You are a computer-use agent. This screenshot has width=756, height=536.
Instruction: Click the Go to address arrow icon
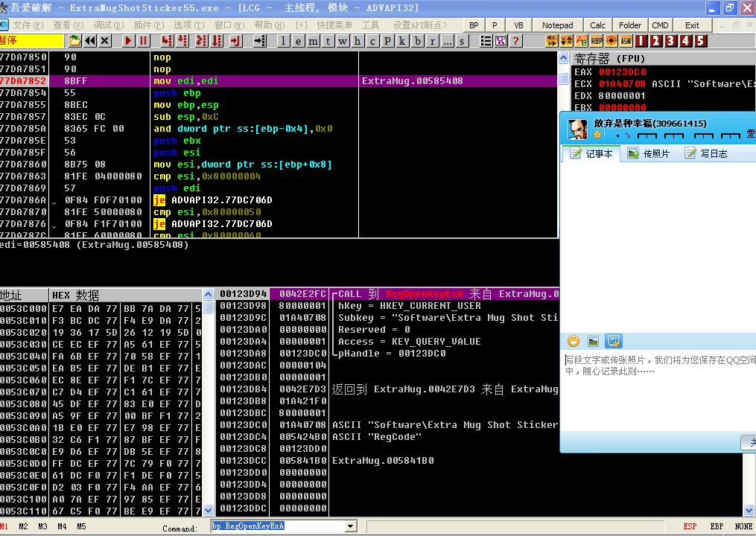[x=260, y=41]
